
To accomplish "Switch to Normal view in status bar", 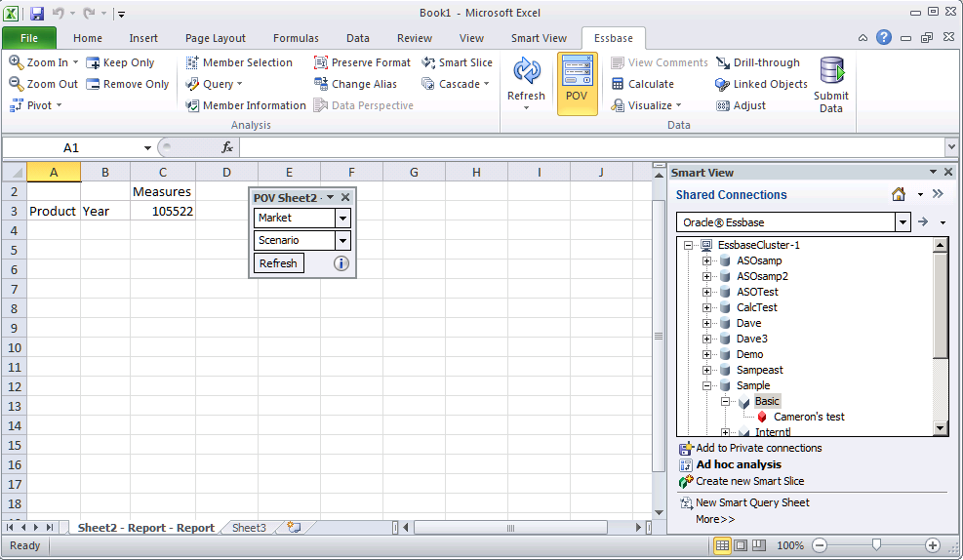I will [722, 545].
